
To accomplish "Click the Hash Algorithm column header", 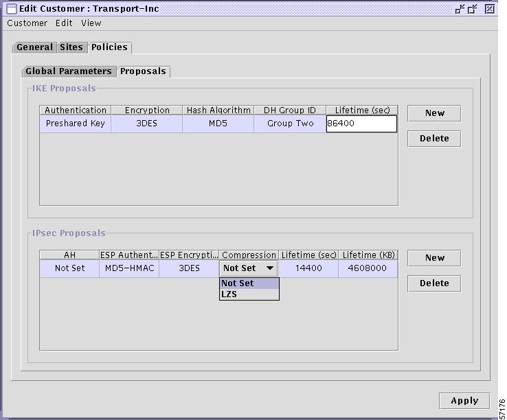I will (x=218, y=110).
